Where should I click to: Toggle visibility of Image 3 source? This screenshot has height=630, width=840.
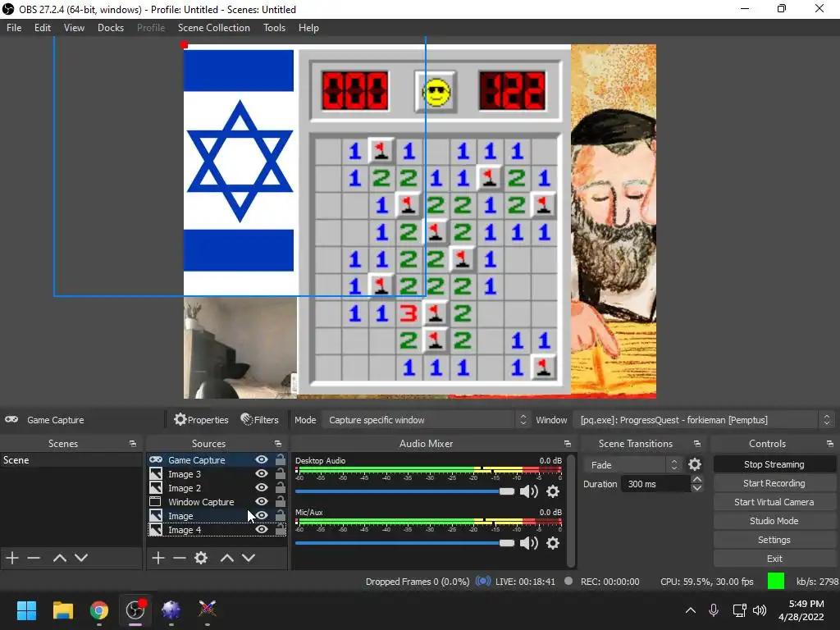coord(262,473)
